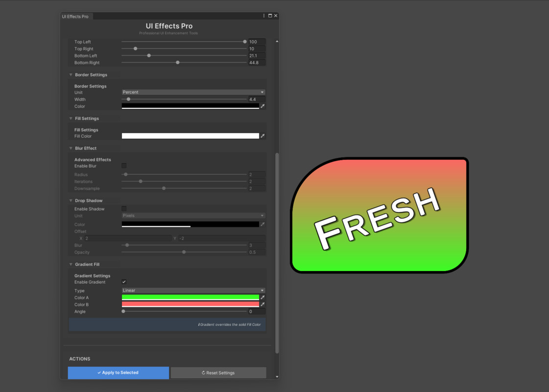549x392 pixels.
Task: Collapse the Drop Shadow section
Action: pos(71,200)
